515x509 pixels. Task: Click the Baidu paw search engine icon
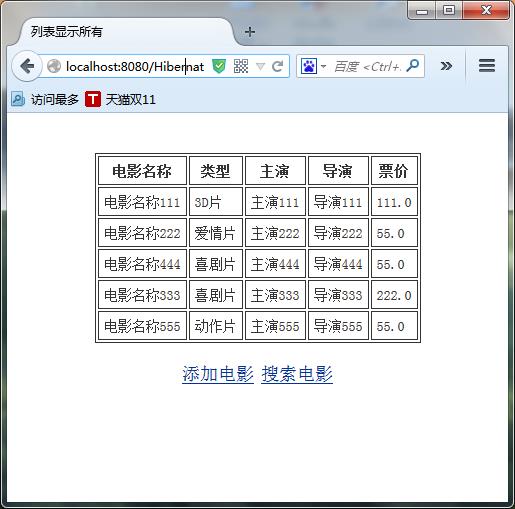(309, 66)
